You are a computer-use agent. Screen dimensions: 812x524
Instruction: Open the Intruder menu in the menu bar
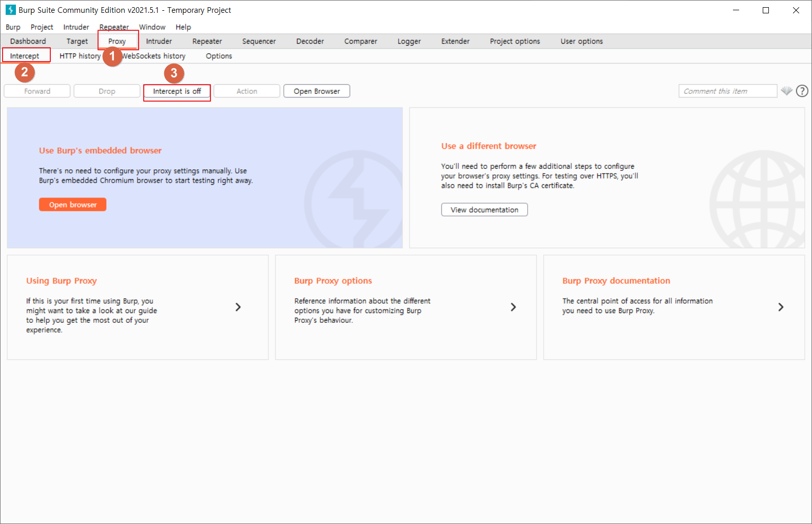coord(76,27)
